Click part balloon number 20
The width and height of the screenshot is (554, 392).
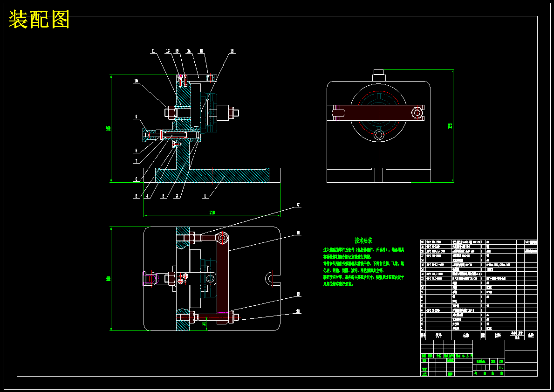[x=298, y=311]
